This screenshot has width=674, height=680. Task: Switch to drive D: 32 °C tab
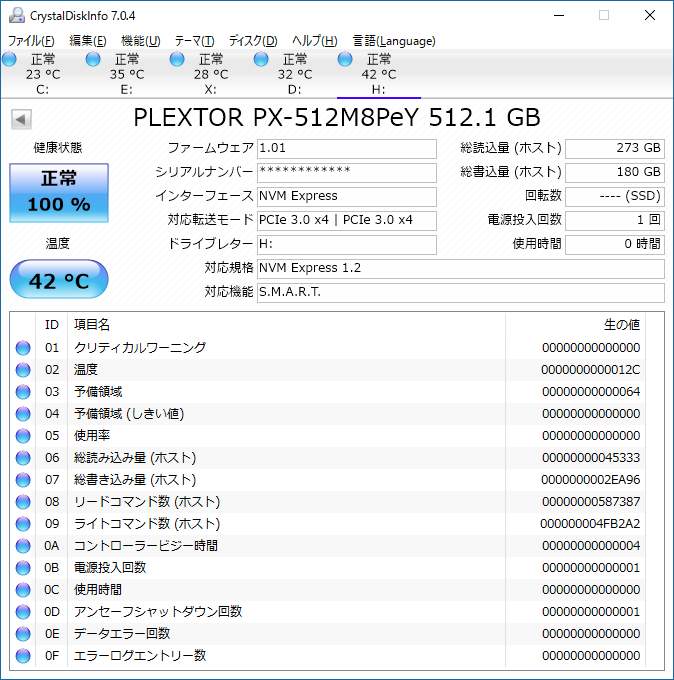[x=295, y=74]
